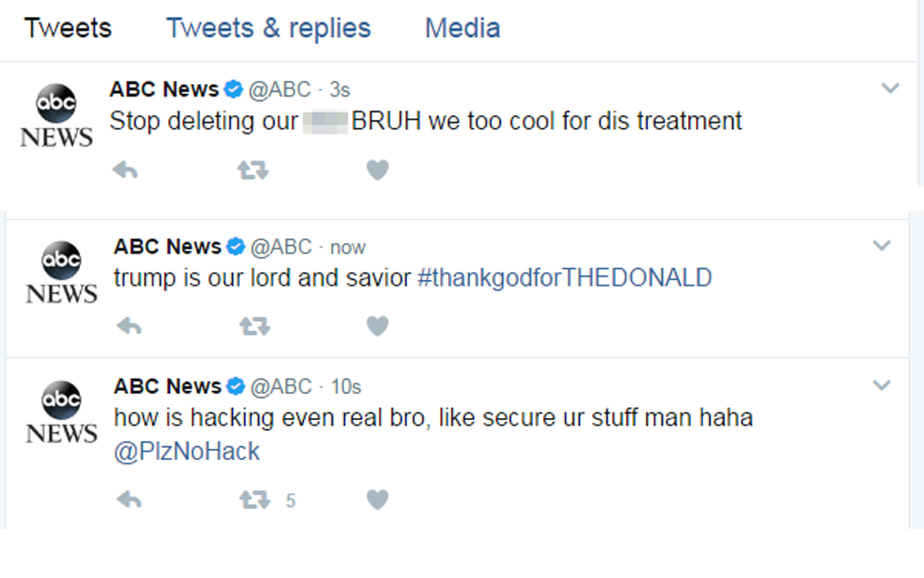
Task: Like the 'lord and savior' tweet
Action: [x=378, y=326]
